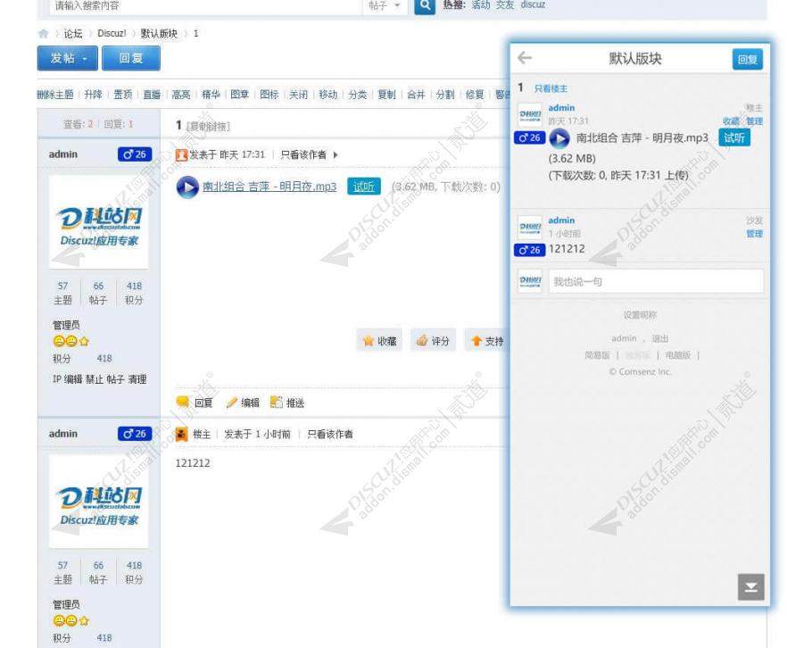Click 管理 link beside mobile 沙发 reply
812x648 pixels.
755,234
